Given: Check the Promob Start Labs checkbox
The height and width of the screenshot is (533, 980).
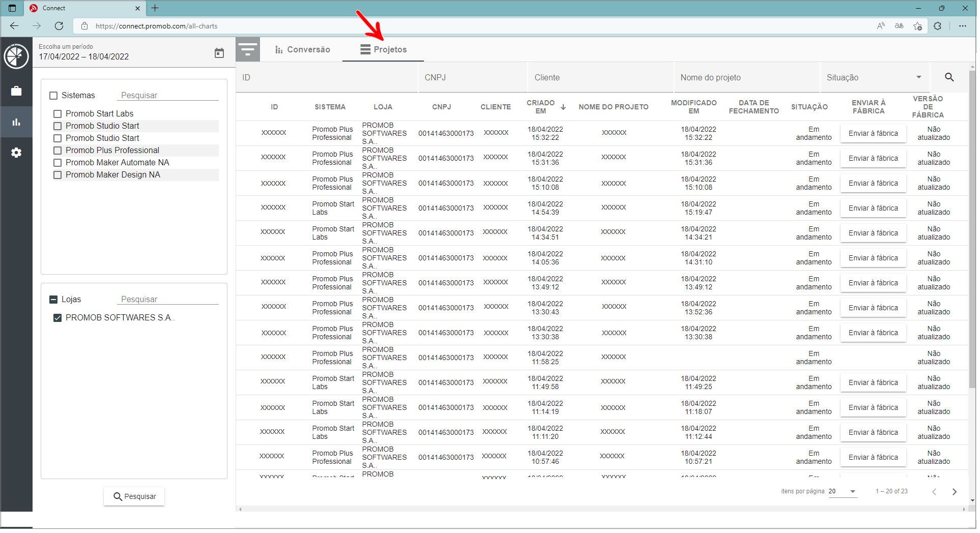Looking at the screenshot, I should tap(57, 114).
